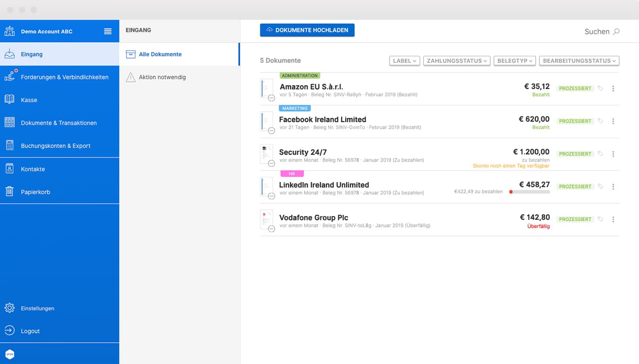Open the three-dot menu for LinkedIn Ireland Unlimited
639x364 pixels.
point(613,186)
